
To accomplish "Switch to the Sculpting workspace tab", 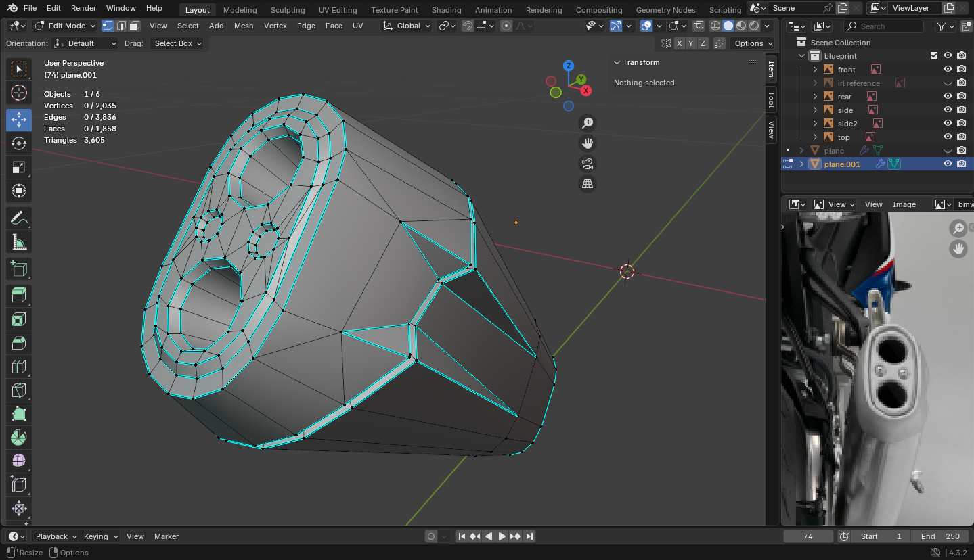I will coord(288,10).
